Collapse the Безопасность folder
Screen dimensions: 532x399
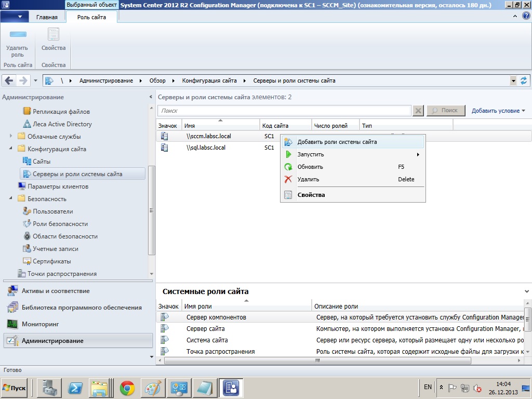(x=10, y=198)
